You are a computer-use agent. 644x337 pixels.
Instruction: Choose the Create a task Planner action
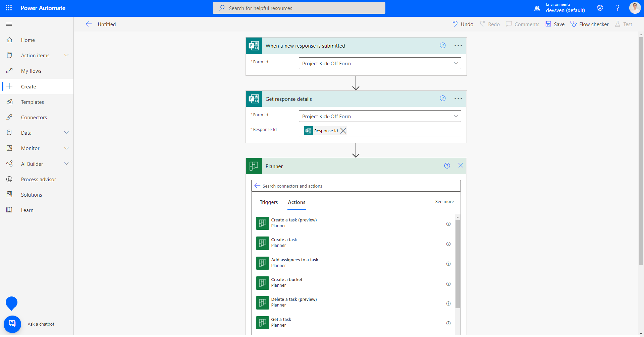354,243
